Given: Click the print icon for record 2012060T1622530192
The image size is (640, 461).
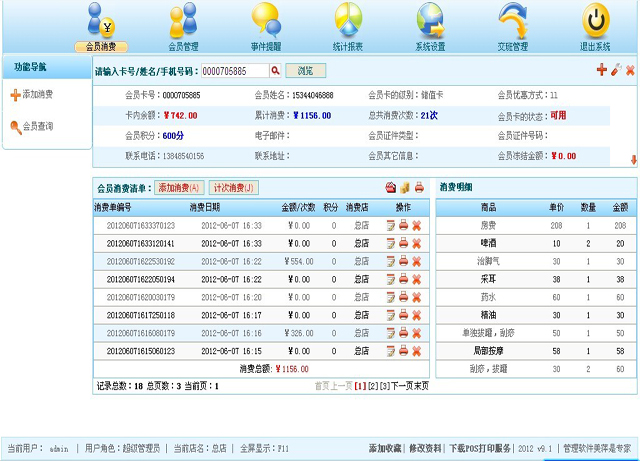Looking at the screenshot, I should pyautogui.click(x=403, y=261).
